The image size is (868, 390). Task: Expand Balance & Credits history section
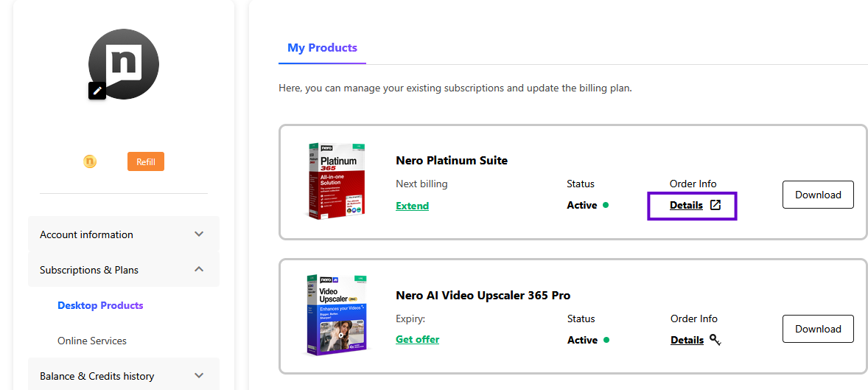[124, 375]
